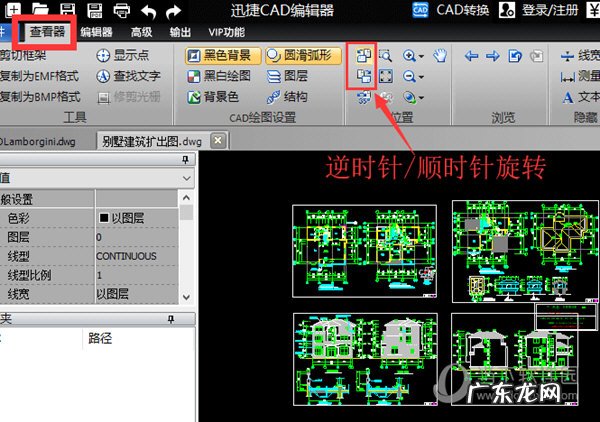
Task: Expand the zoom out dropdown arrow
Action: 421,77
